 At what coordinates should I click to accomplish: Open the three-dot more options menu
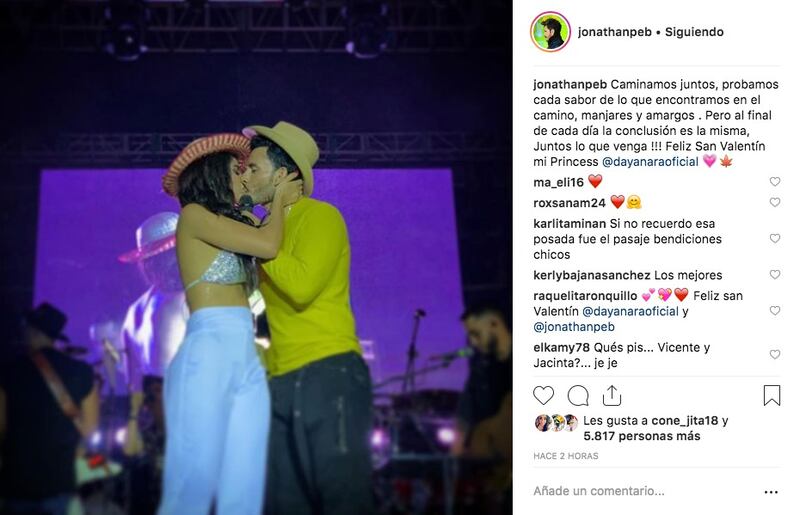[771, 492]
